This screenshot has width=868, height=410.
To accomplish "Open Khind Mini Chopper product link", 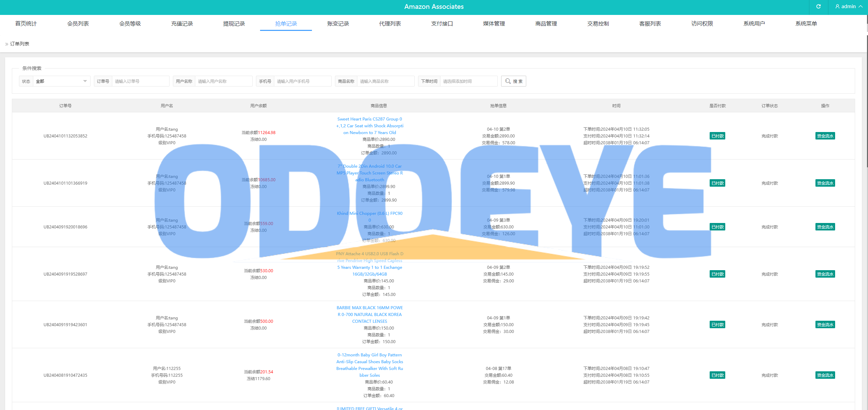I will 370,217.
